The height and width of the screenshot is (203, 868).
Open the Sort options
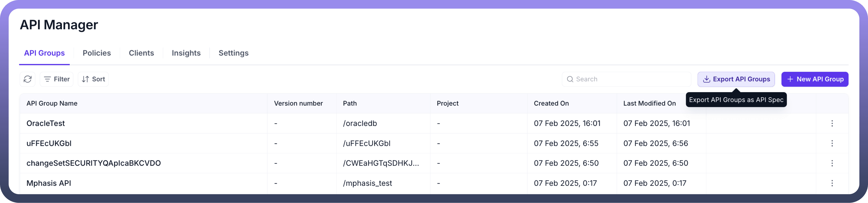point(93,79)
